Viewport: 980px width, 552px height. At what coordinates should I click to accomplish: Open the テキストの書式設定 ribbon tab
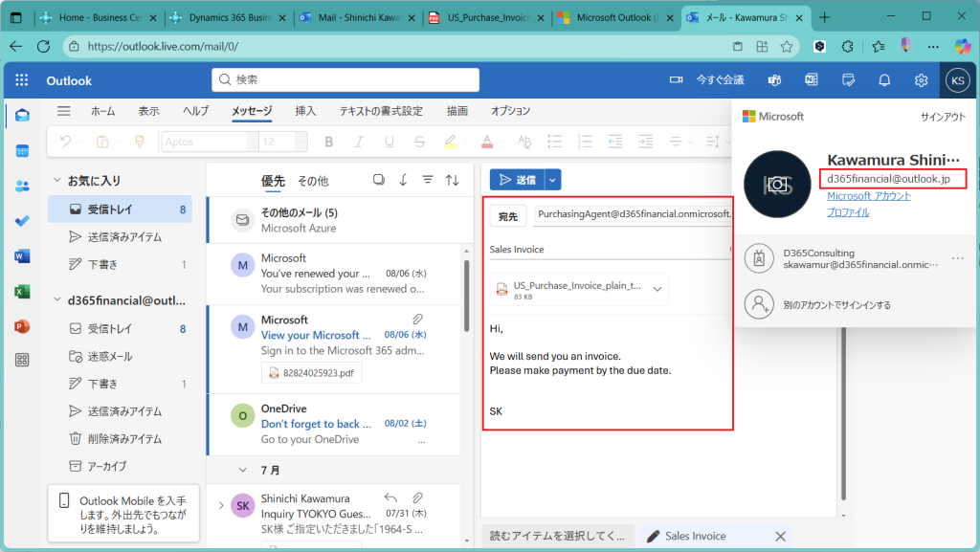tap(381, 111)
